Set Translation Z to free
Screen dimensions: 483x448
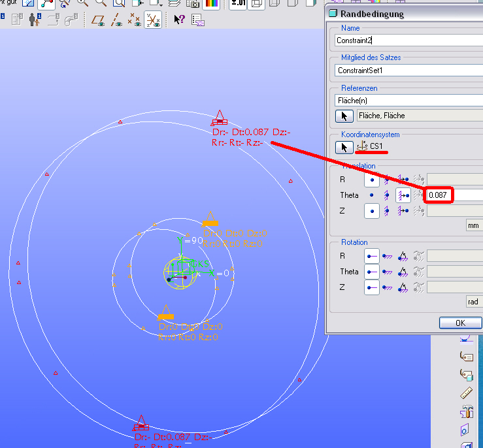tap(372, 211)
